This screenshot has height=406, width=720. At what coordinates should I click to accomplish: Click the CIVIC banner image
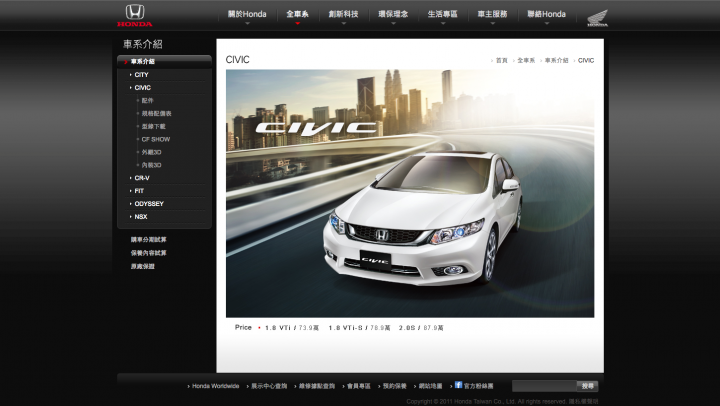(410, 193)
